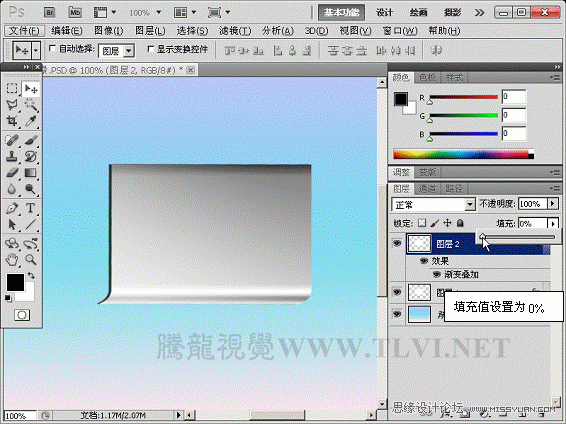Open the view extras dropdown

(x=104, y=12)
